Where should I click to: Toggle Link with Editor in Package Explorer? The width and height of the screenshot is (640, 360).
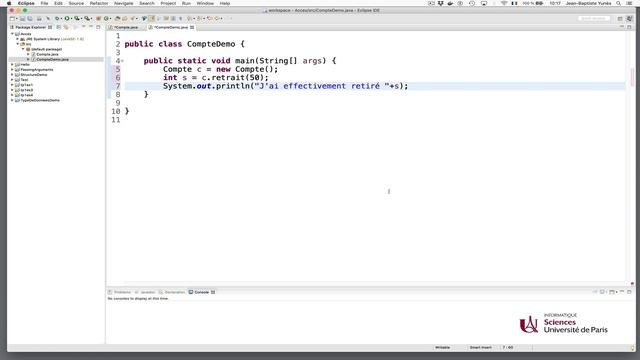click(66, 27)
